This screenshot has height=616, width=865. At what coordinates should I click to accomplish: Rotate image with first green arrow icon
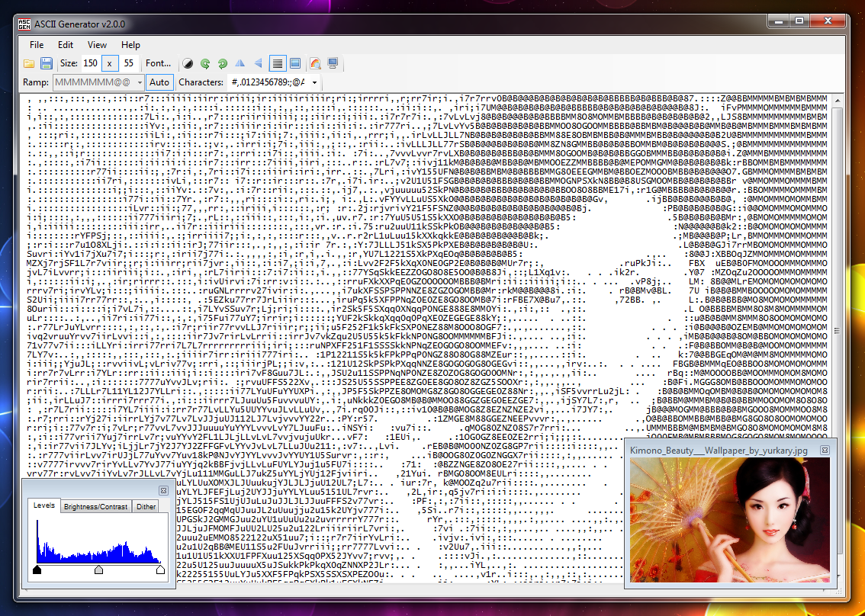click(x=205, y=63)
